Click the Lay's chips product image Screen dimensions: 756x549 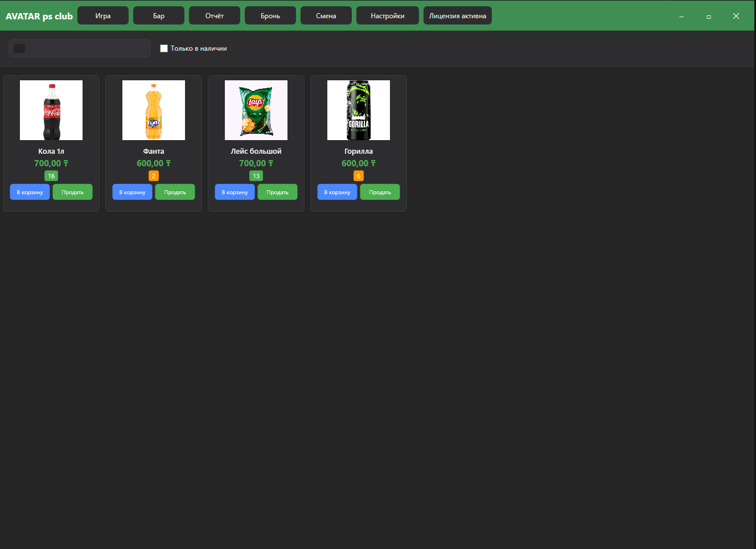point(256,110)
